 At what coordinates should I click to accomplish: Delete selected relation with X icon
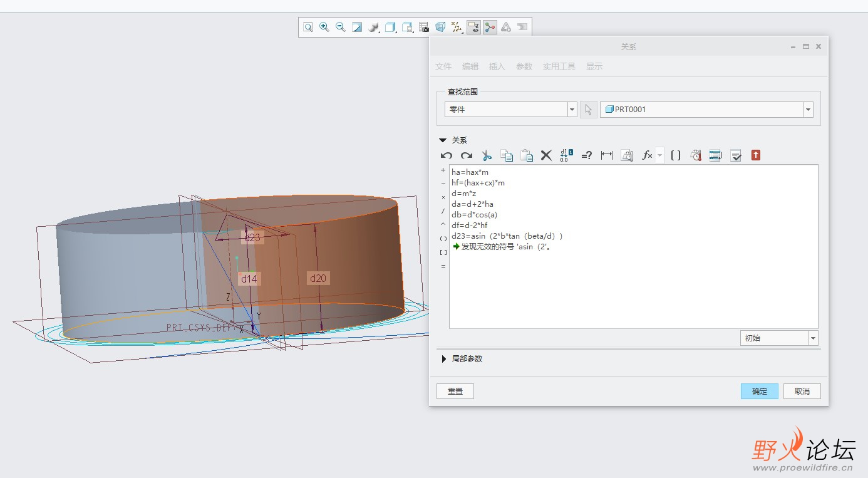pyautogui.click(x=546, y=155)
